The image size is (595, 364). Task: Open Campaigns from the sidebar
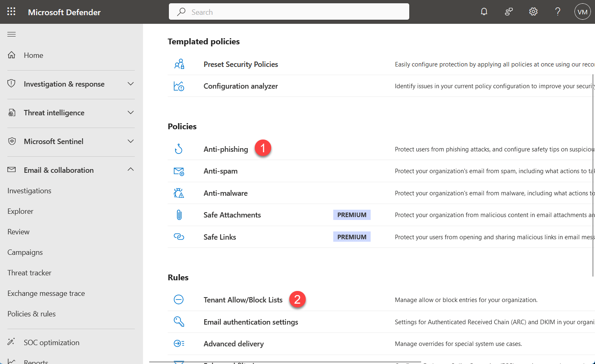[x=25, y=252]
